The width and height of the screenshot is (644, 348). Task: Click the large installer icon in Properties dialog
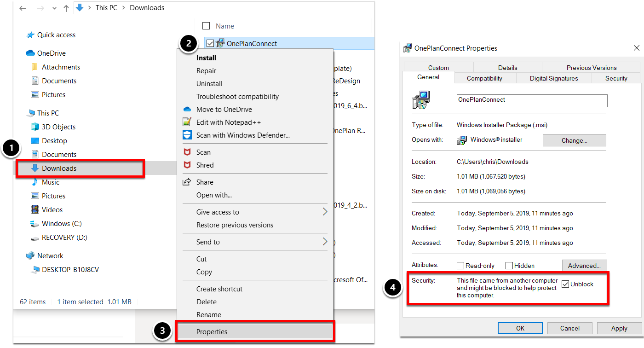pyautogui.click(x=421, y=100)
